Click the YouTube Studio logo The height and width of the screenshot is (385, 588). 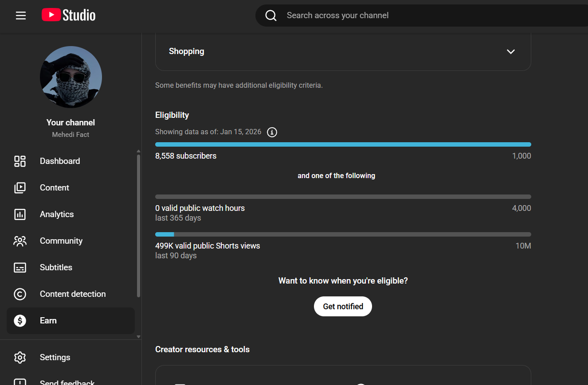69,16
